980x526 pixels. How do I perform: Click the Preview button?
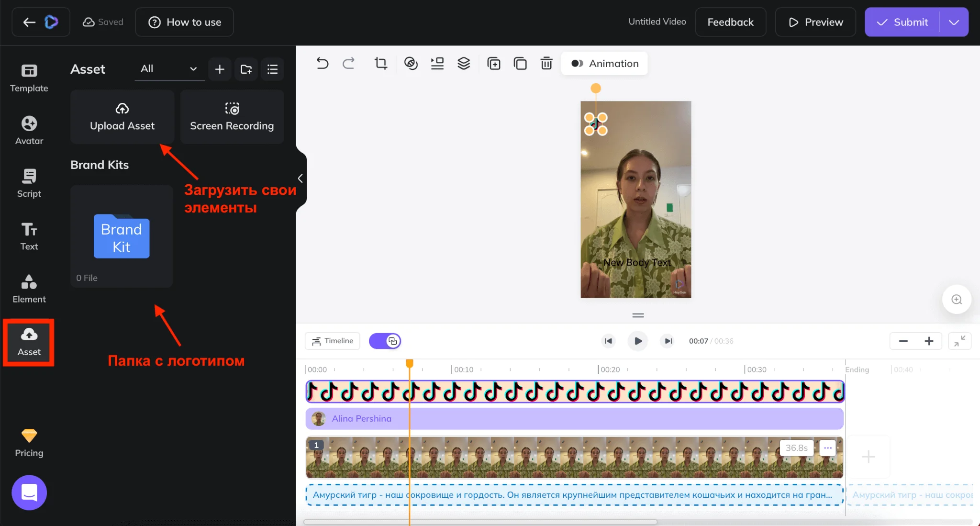click(x=815, y=22)
